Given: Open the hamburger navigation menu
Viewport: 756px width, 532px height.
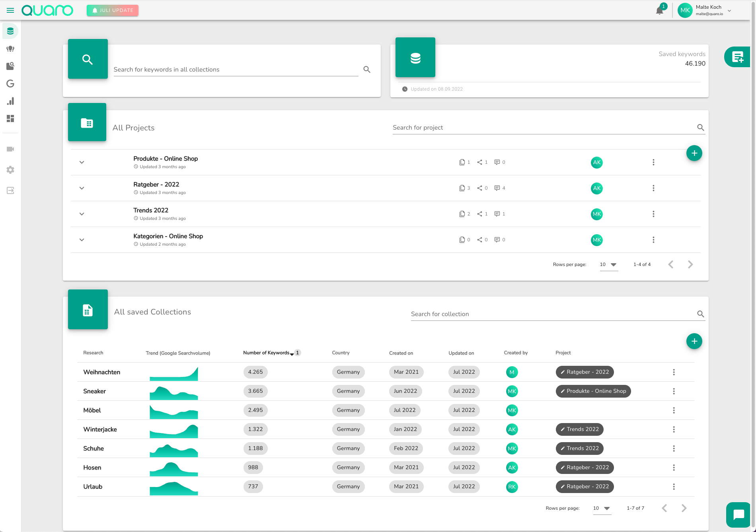Looking at the screenshot, I should (x=10, y=10).
